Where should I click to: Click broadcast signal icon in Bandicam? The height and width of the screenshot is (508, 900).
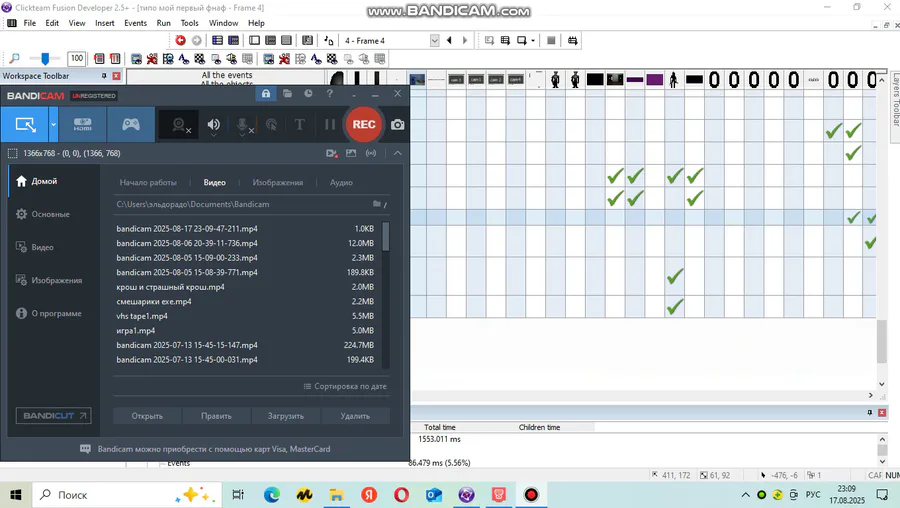click(371, 153)
